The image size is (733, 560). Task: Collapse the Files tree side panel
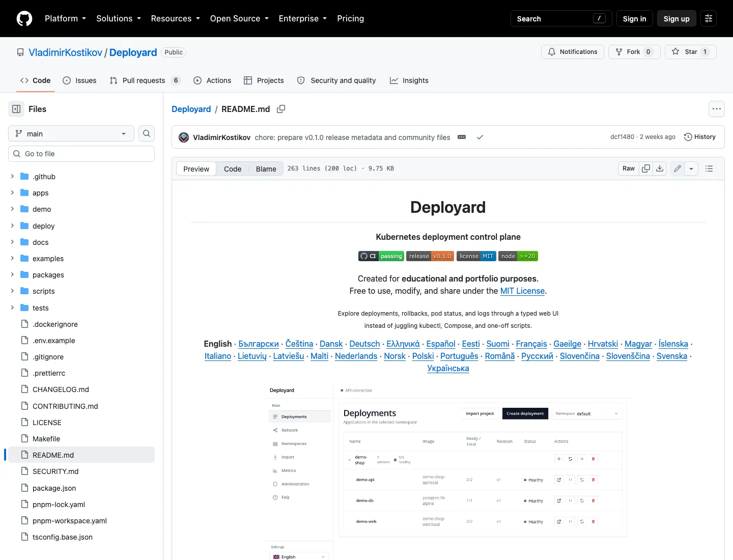16,109
